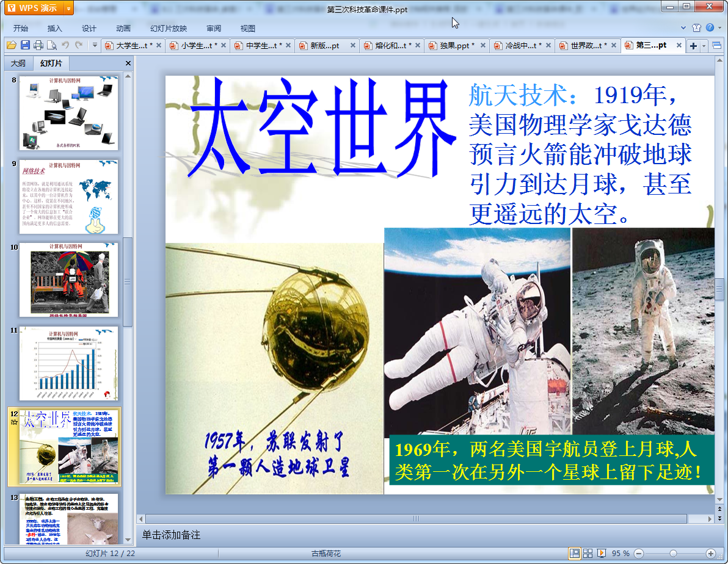Switch to the 冷战中...t document tab
Image resolution: width=728 pixels, height=564 pixels.
tap(519, 46)
